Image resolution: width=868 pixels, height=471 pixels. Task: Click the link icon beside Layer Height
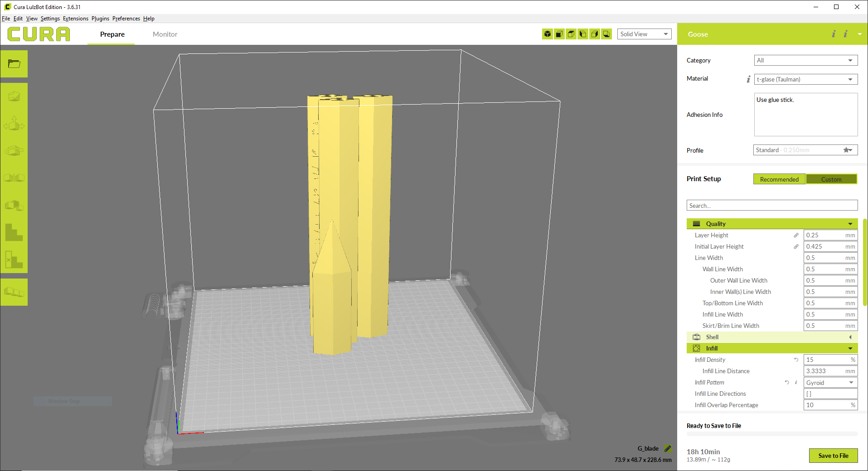click(x=796, y=235)
